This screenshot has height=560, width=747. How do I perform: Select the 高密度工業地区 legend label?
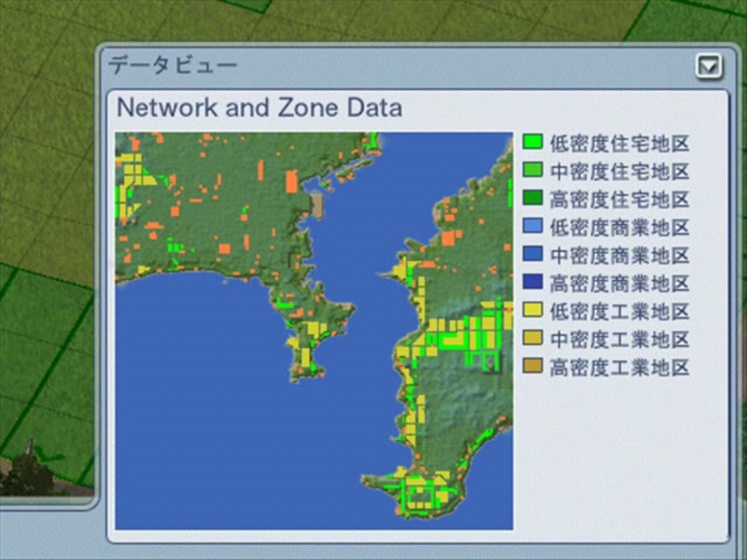pos(620,368)
